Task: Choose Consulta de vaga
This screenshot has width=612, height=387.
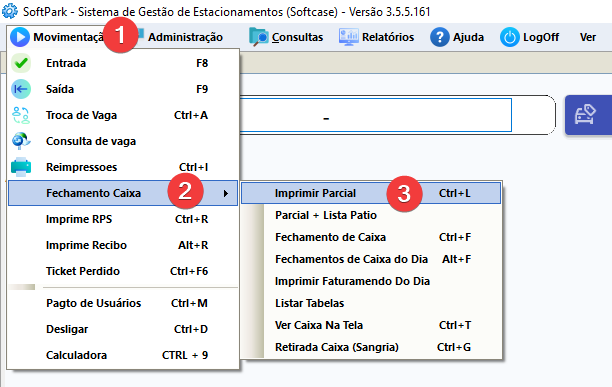Action: [123, 141]
